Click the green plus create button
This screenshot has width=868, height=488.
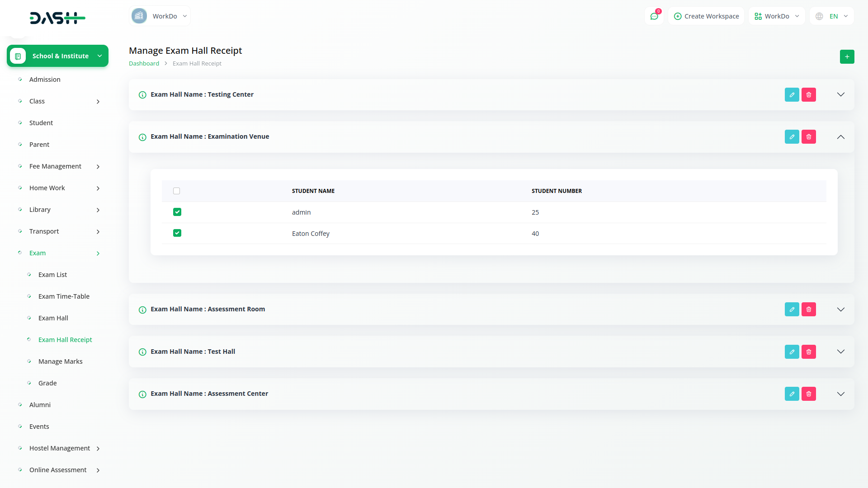tap(847, 57)
